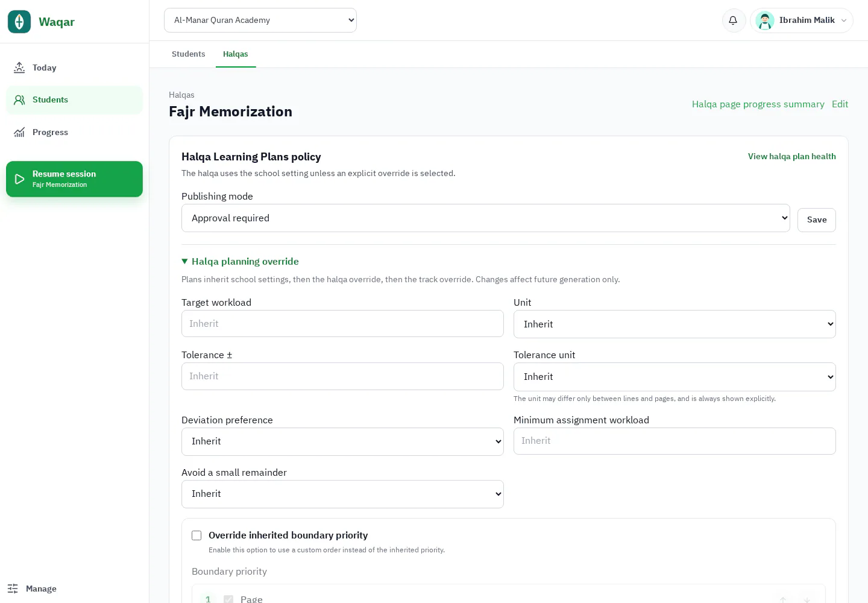
Task: Open the Progress chart icon
Action: click(x=19, y=132)
